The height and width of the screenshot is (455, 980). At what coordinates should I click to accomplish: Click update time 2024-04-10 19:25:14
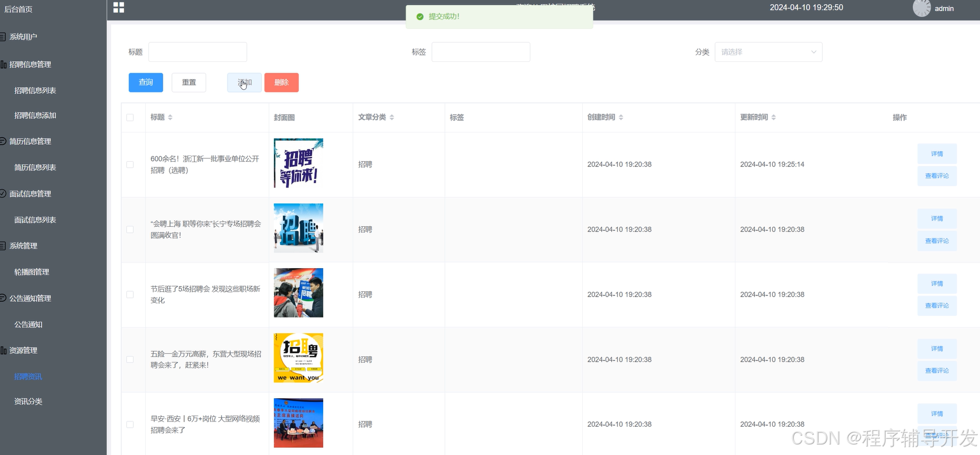click(772, 164)
